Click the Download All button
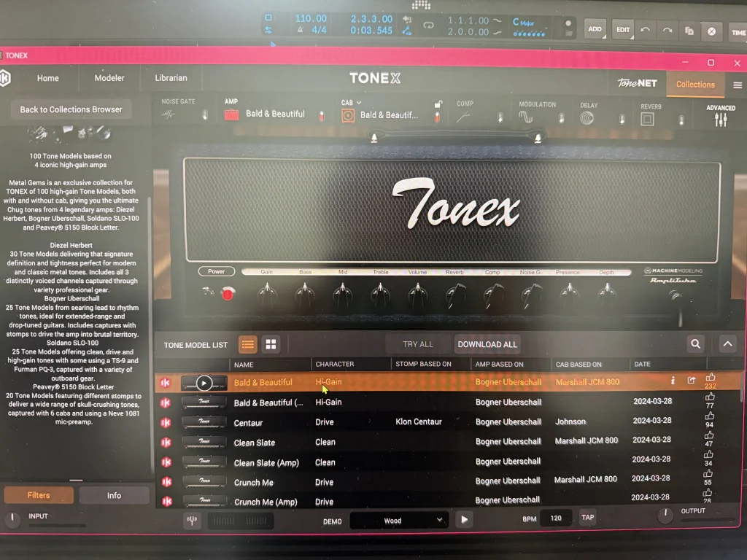The width and height of the screenshot is (747, 560). tap(487, 343)
